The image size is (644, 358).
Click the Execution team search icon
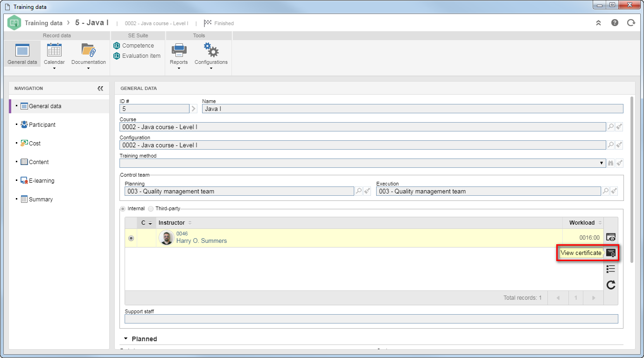click(605, 191)
